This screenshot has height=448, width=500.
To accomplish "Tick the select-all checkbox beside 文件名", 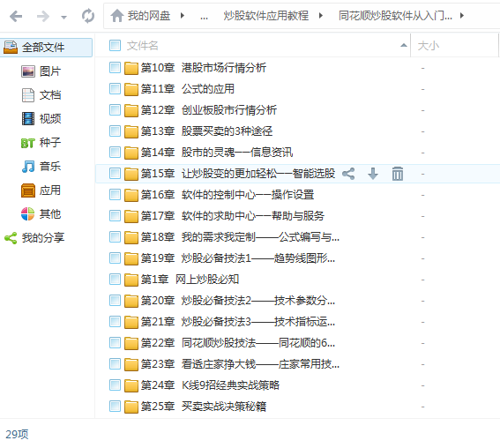I will coord(115,46).
